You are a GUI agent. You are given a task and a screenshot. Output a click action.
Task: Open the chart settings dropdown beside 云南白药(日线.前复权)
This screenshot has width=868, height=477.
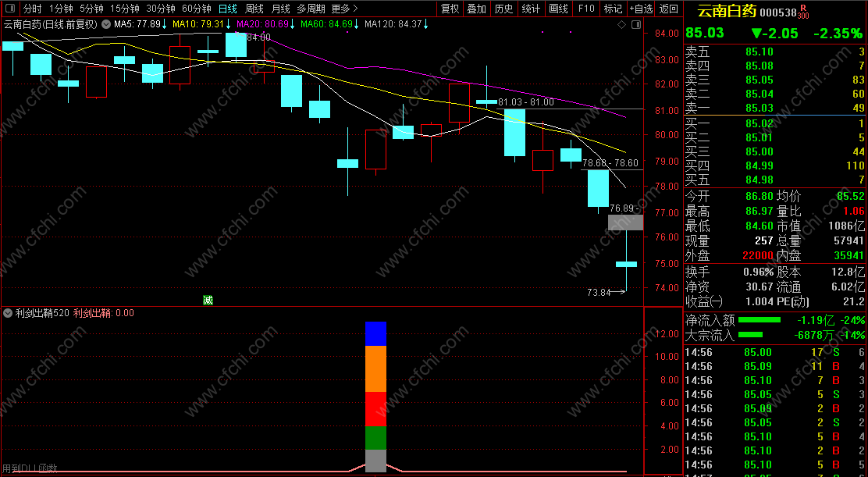[x=105, y=24]
